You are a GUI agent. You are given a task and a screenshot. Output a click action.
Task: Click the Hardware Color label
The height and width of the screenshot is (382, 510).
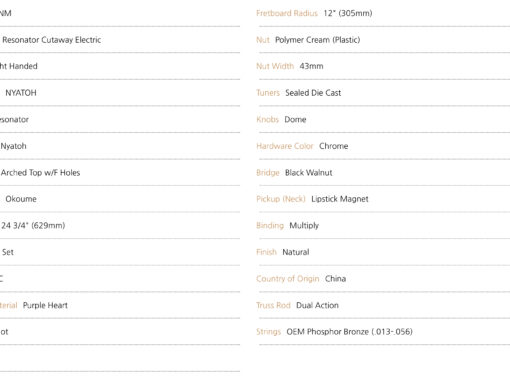coord(285,146)
